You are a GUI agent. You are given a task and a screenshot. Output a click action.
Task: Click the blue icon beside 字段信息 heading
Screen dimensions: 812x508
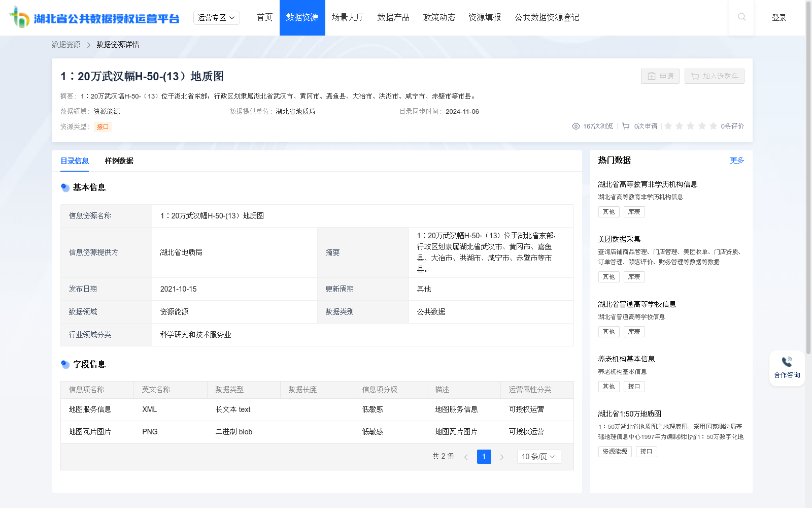(65, 364)
